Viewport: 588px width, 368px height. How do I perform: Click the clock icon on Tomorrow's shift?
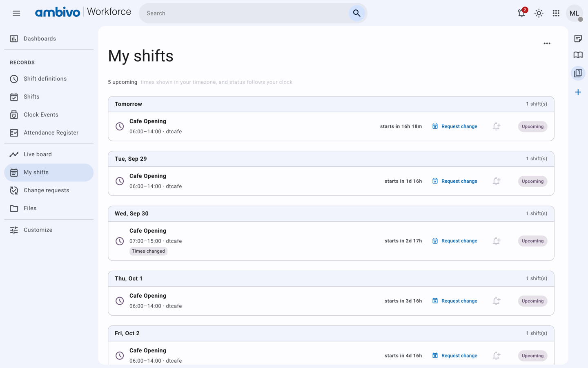pyautogui.click(x=120, y=126)
